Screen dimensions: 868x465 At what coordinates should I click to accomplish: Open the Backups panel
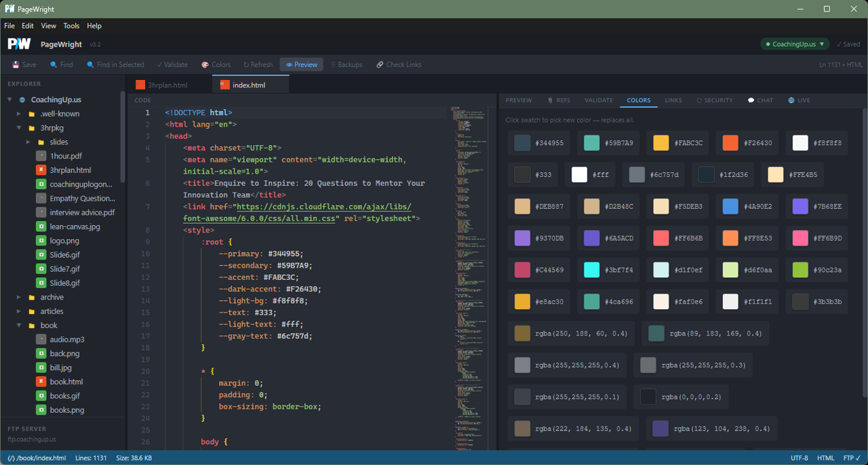(348, 64)
